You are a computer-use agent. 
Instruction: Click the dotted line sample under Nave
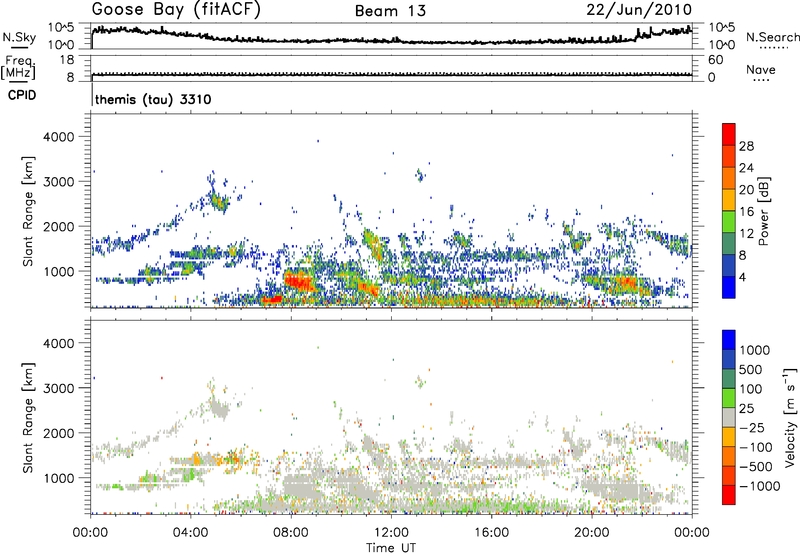tap(761, 80)
